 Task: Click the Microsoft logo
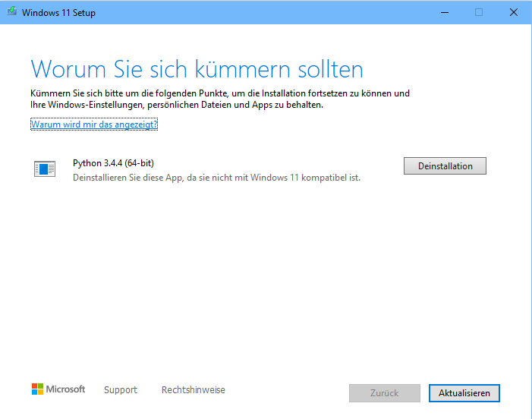(58, 389)
